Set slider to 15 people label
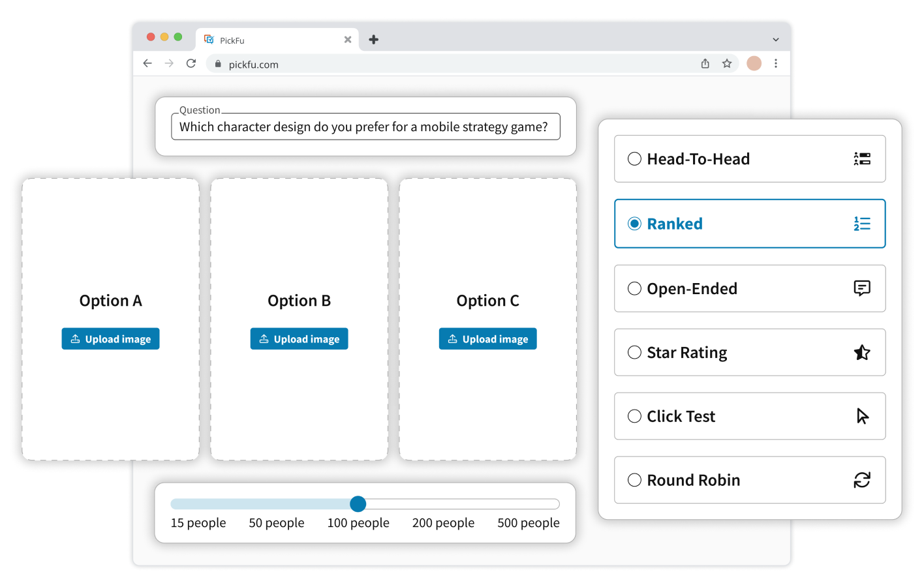924x587 pixels. 198,522
